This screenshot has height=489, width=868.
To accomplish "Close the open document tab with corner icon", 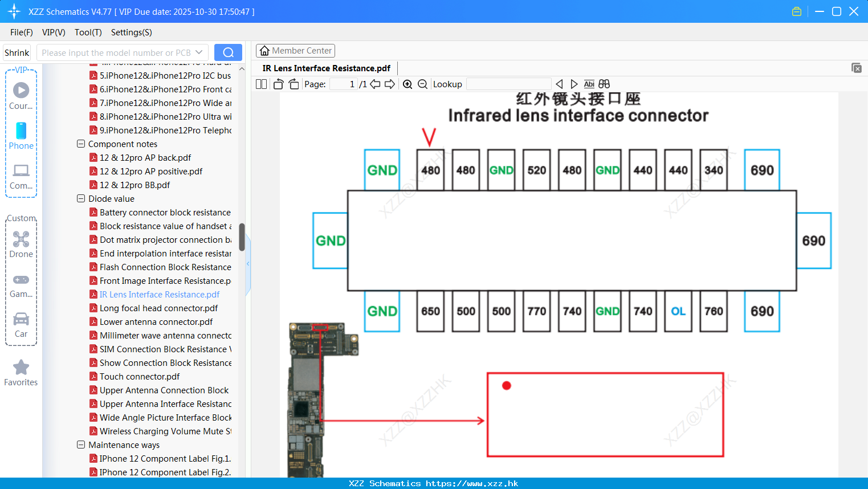I will (857, 68).
